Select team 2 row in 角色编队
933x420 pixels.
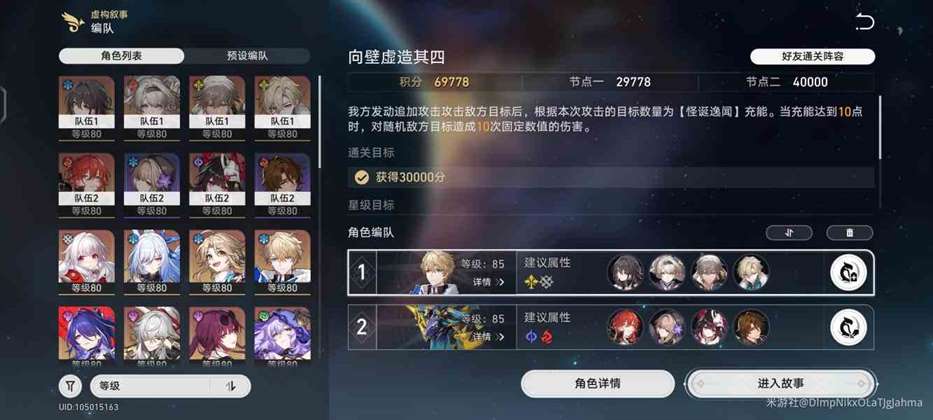click(x=611, y=328)
